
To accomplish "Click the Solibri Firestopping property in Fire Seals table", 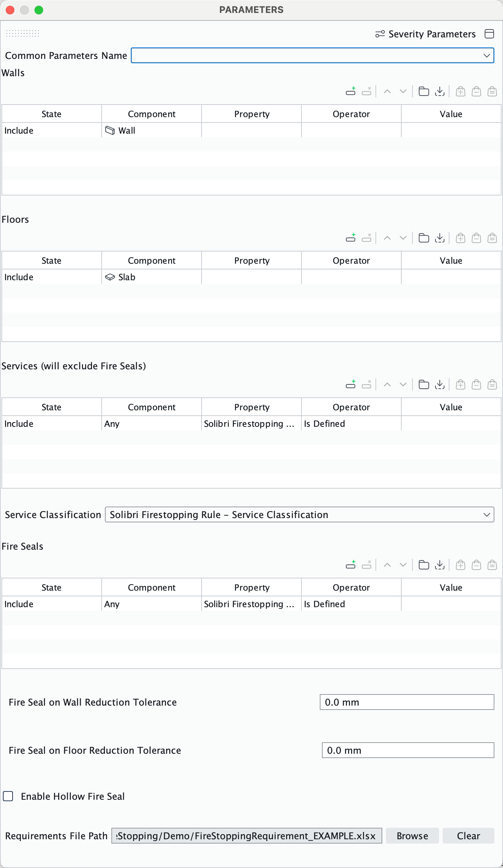I will pos(251,604).
